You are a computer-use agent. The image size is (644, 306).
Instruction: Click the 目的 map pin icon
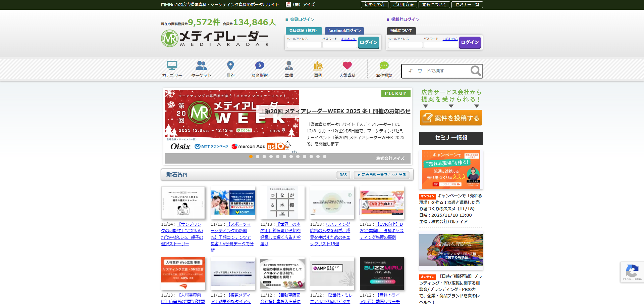[230, 65]
